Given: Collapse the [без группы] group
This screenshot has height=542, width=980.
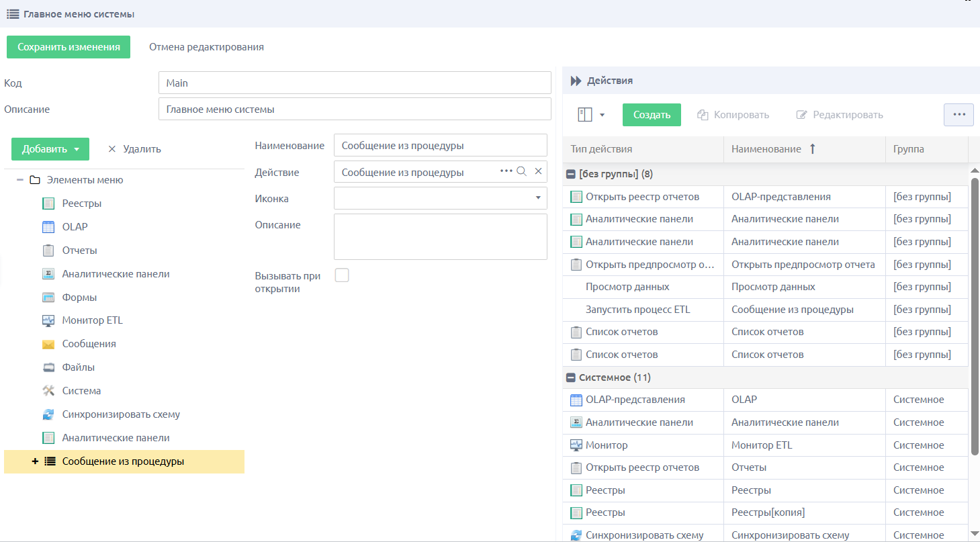Looking at the screenshot, I should point(571,174).
